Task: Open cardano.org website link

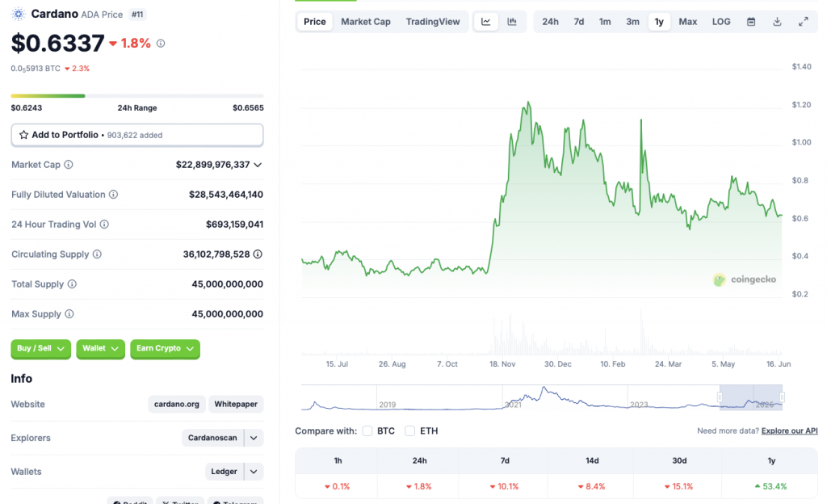Action: tap(177, 404)
